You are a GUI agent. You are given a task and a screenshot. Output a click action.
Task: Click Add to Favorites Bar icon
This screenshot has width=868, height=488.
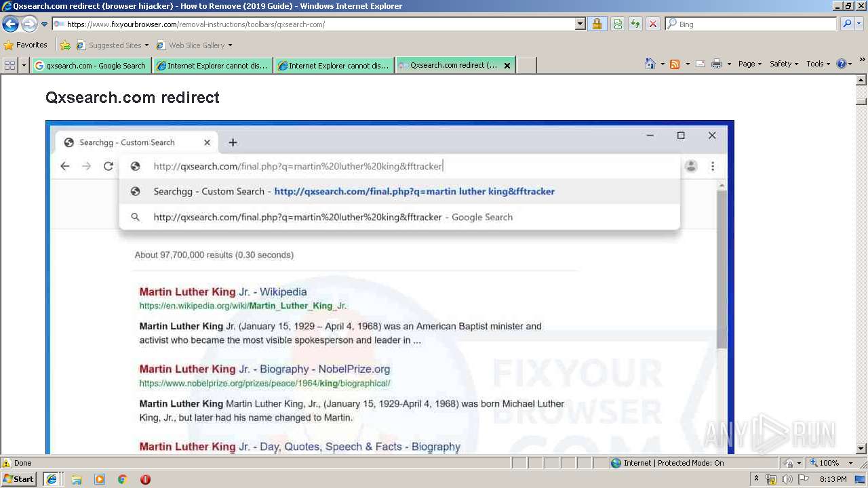[x=65, y=45]
